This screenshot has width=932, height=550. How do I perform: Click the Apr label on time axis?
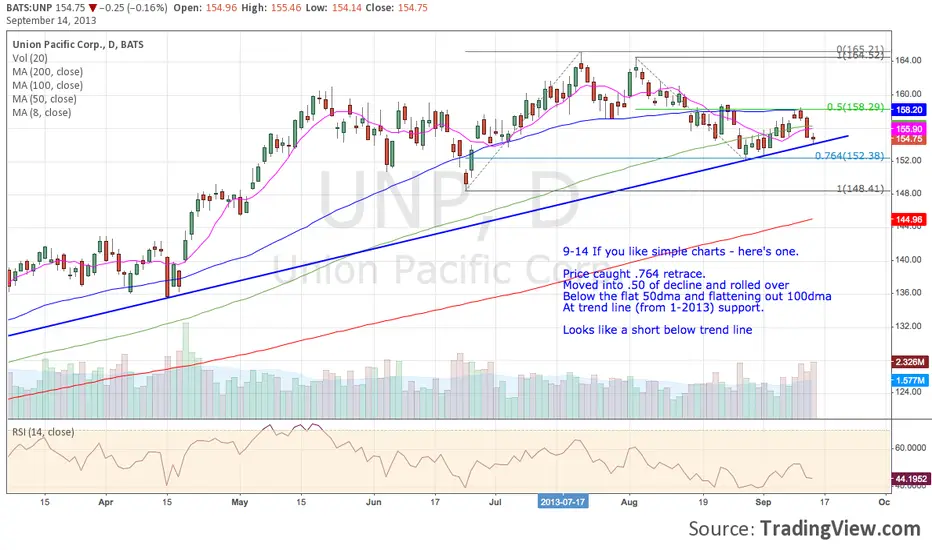pyautogui.click(x=106, y=502)
